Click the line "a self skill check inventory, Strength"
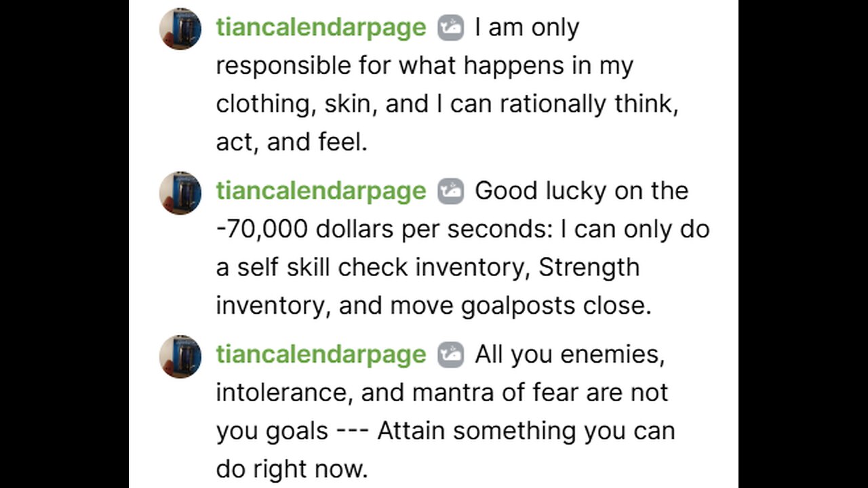 click(427, 267)
